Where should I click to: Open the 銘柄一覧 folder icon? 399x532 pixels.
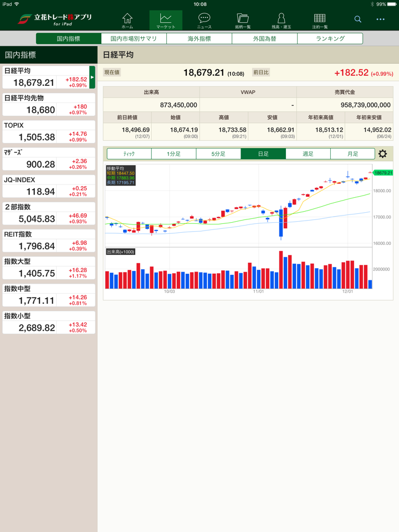pos(243,21)
